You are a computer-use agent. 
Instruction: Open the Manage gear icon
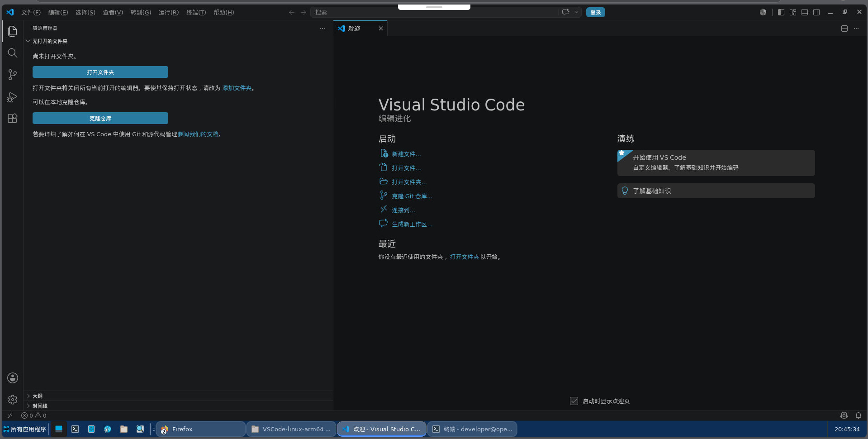12,400
